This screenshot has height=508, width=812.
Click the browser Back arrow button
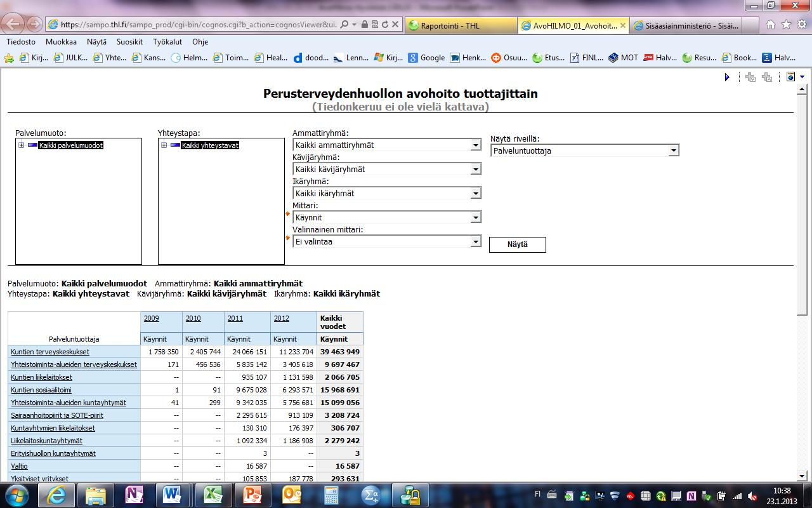pyautogui.click(x=13, y=23)
